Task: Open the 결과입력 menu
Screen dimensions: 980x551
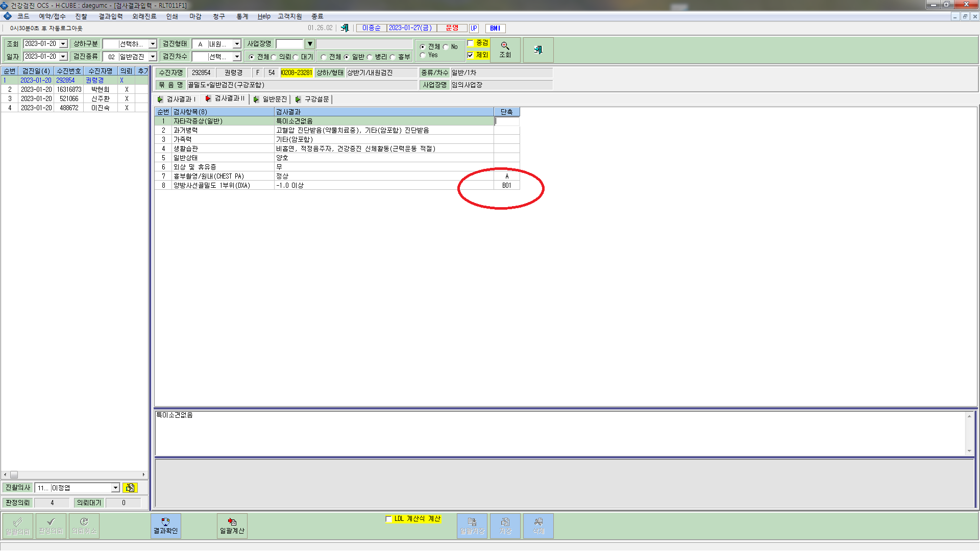Action: click(111, 16)
